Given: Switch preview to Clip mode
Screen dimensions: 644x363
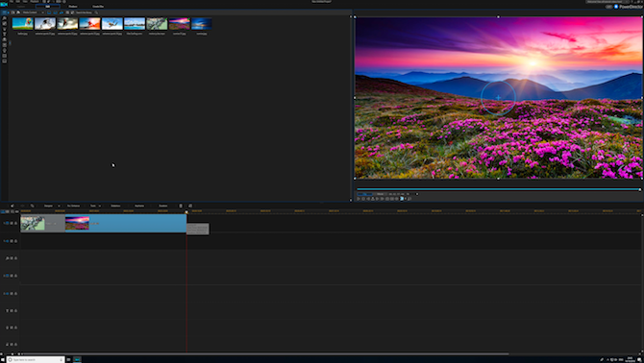Looking at the screenshot, I should pyautogui.click(x=364, y=194).
